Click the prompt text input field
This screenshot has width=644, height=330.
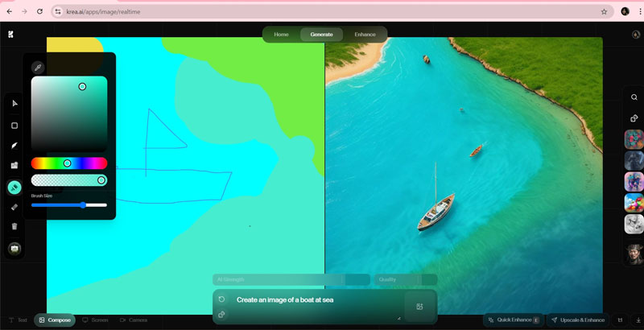point(314,300)
